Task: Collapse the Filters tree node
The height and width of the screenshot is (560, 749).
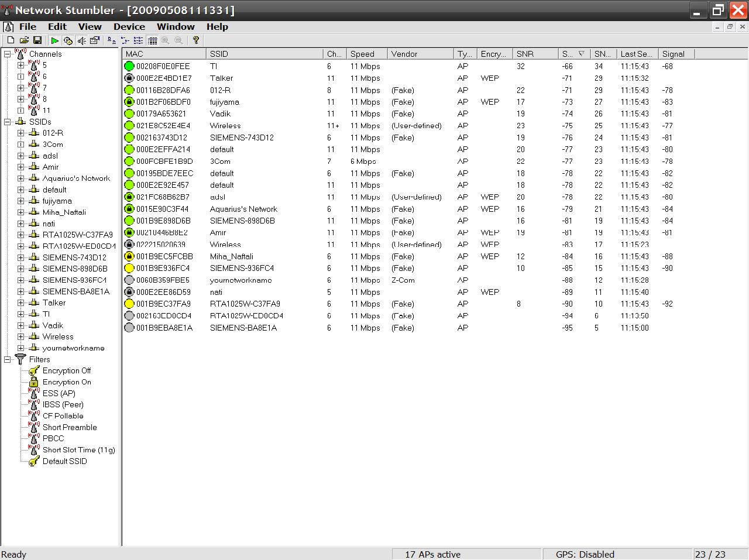Action: click(x=8, y=359)
